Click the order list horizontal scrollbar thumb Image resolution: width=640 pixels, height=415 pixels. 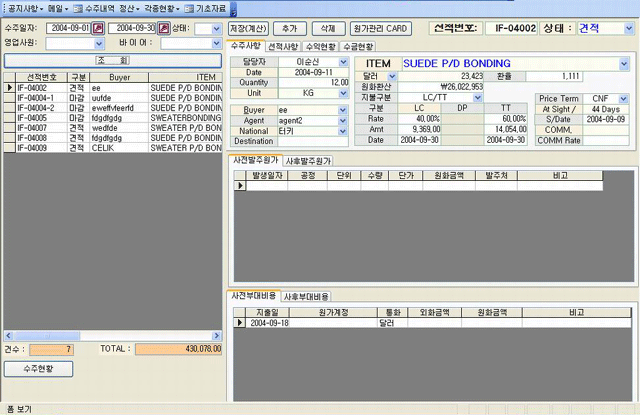[x=47, y=336]
